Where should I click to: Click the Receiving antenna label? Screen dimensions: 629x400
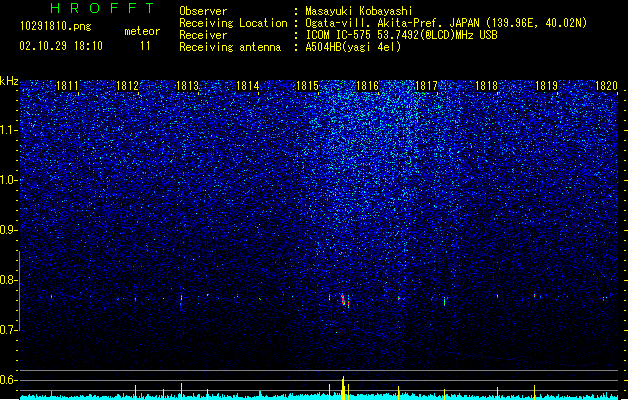pyautogui.click(x=230, y=47)
